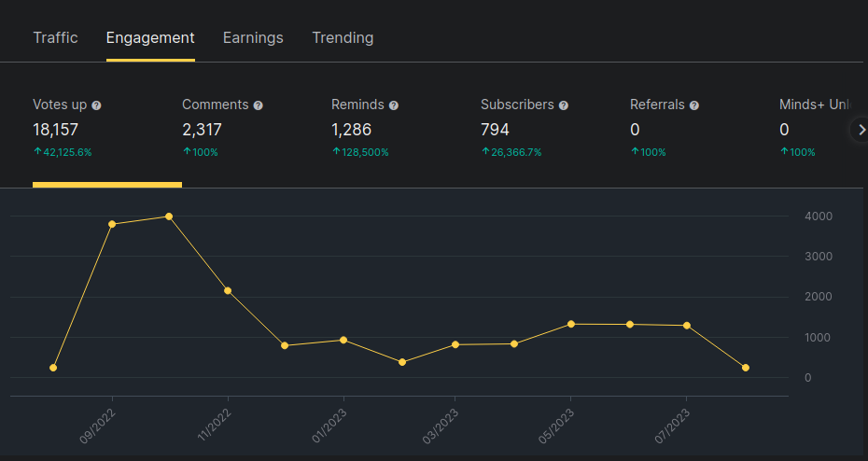868x461 pixels.
Task: Select the Engagement tab
Action: (x=150, y=38)
